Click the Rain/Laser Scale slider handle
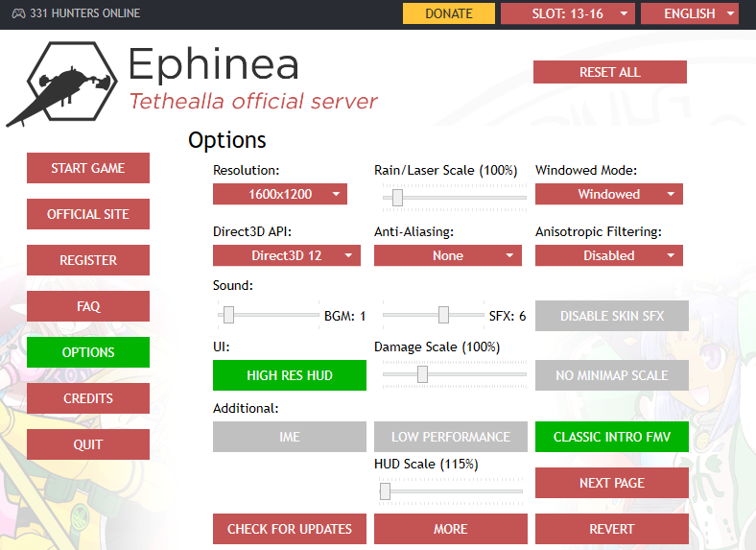This screenshot has width=756, height=550. pos(397,198)
